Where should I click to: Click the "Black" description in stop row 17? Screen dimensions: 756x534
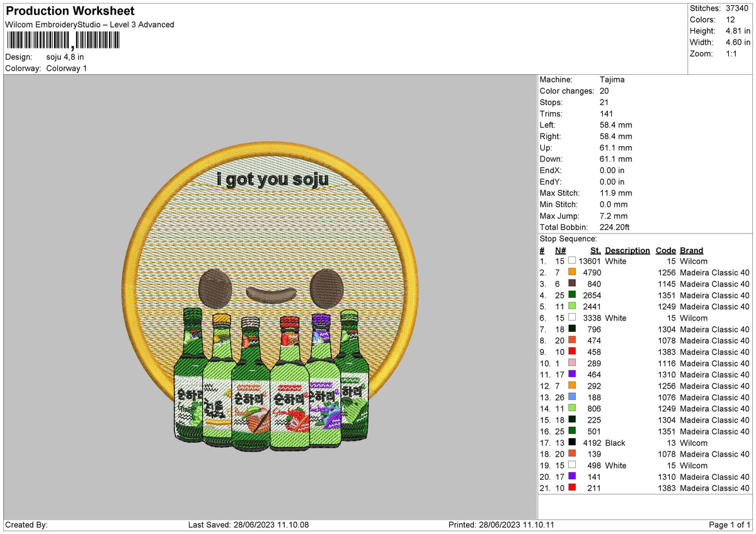(615, 443)
